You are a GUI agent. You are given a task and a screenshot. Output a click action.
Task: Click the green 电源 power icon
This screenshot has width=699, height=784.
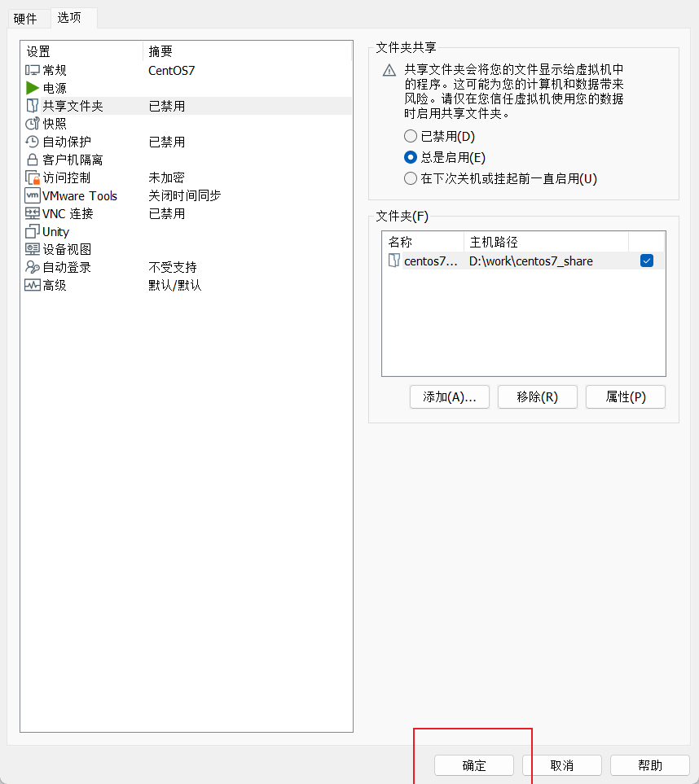point(33,88)
